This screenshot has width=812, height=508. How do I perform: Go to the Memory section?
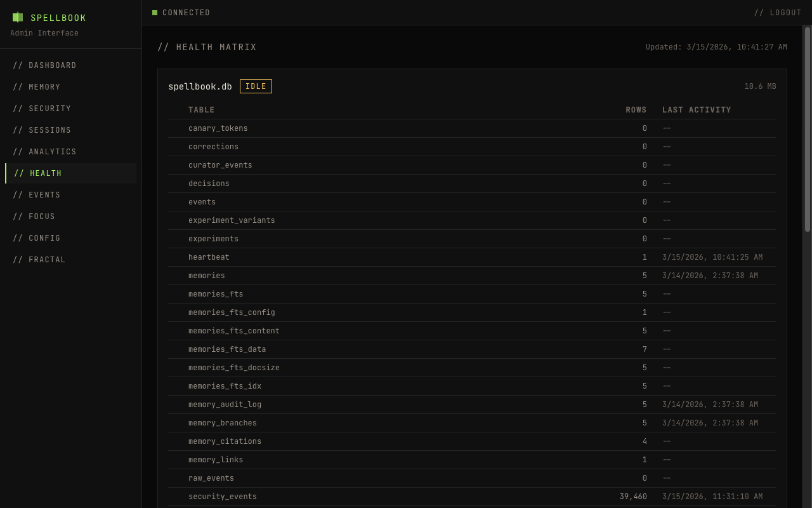click(37, 87)
